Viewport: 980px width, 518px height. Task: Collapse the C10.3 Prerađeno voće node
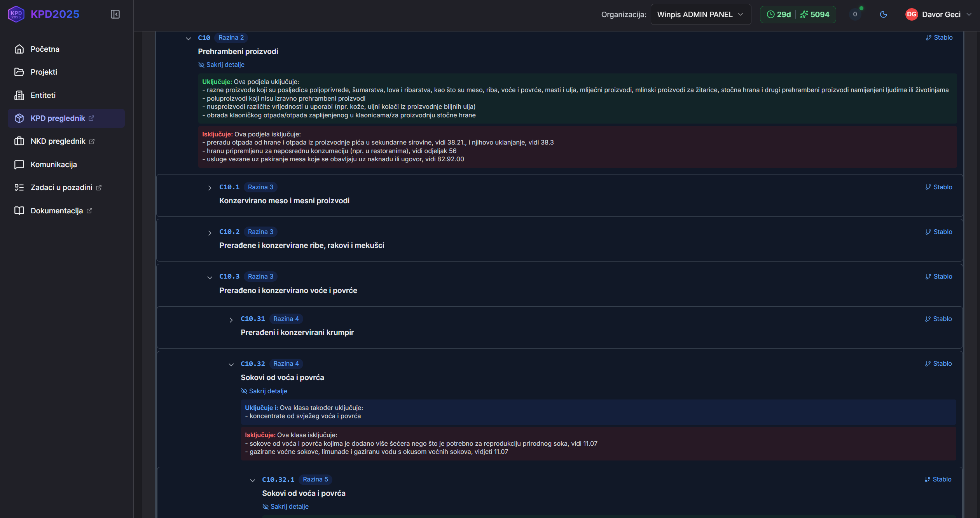(210, 277)
